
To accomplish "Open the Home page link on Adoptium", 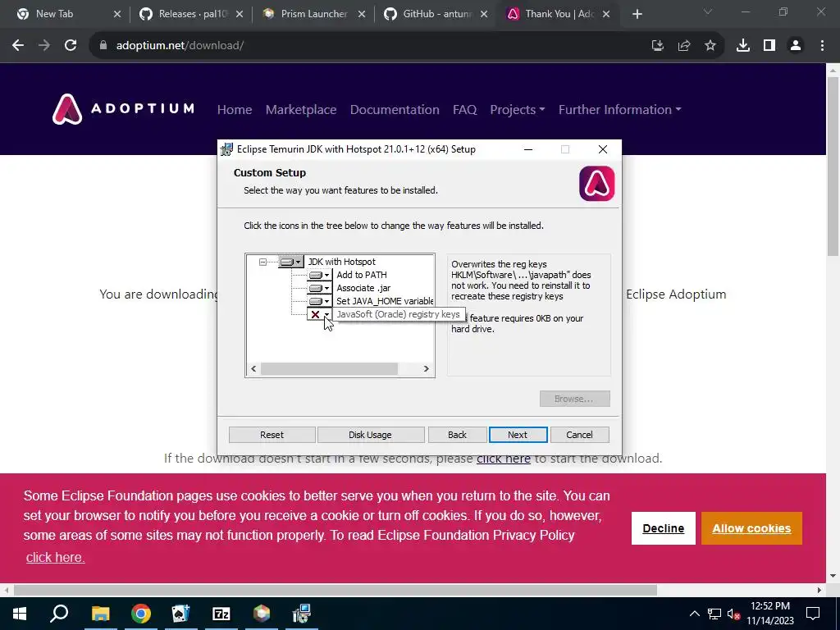I will (x=234, y=110).
